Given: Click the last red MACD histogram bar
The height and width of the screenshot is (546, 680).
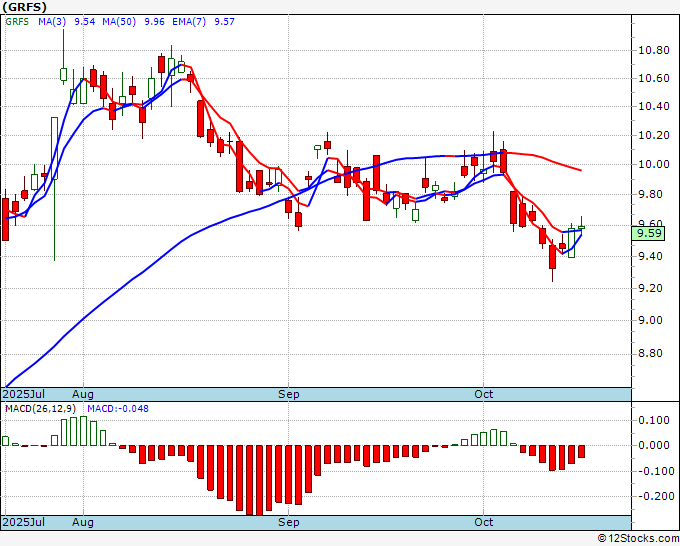Looking at the screenshot, I should [x=582, y=451].
